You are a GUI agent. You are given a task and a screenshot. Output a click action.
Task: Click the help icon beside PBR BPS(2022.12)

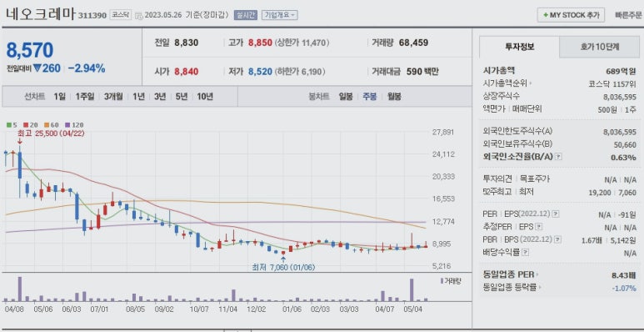557,239
